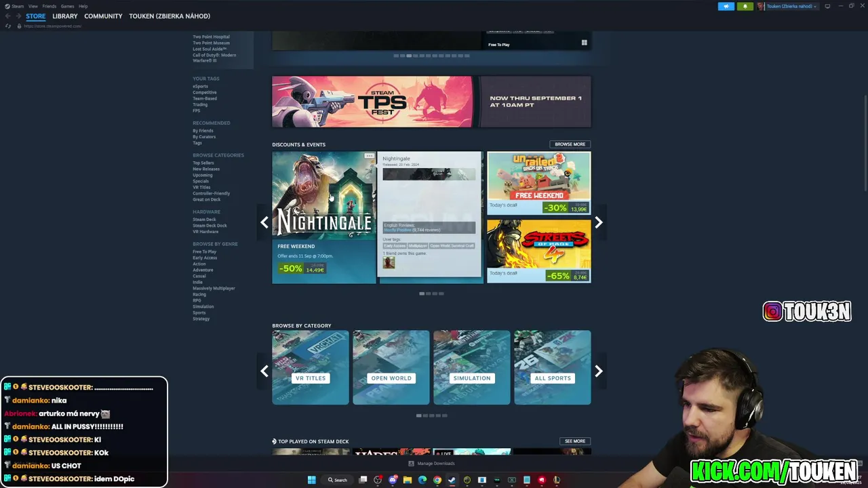The height and width of the screenshot is (488, 868).
Task: Browse the Massively Multiplayer genre
Action: (x=214, y=288)
